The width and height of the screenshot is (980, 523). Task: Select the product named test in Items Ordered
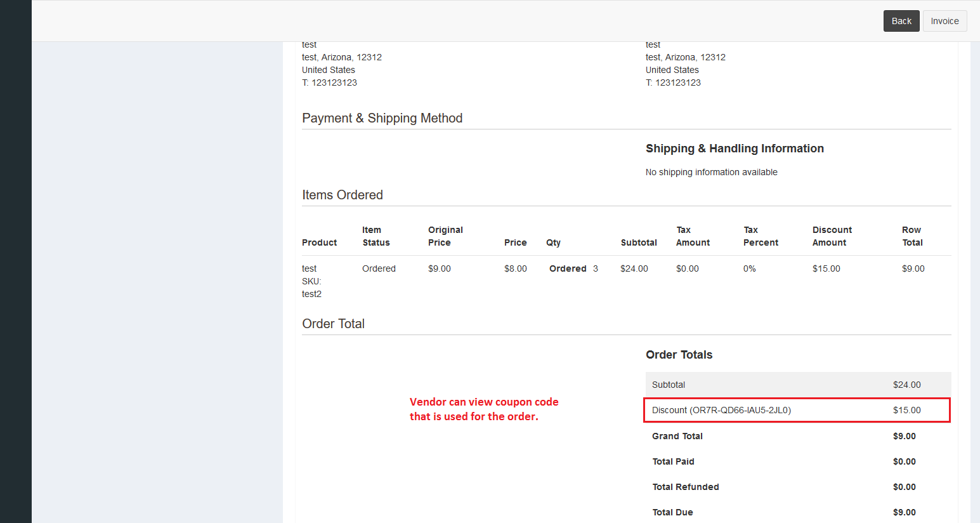coord(309,268)
